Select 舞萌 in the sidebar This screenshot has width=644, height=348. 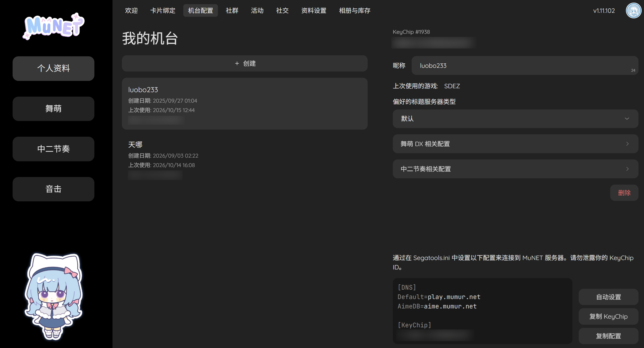click(x=53, y=109)
